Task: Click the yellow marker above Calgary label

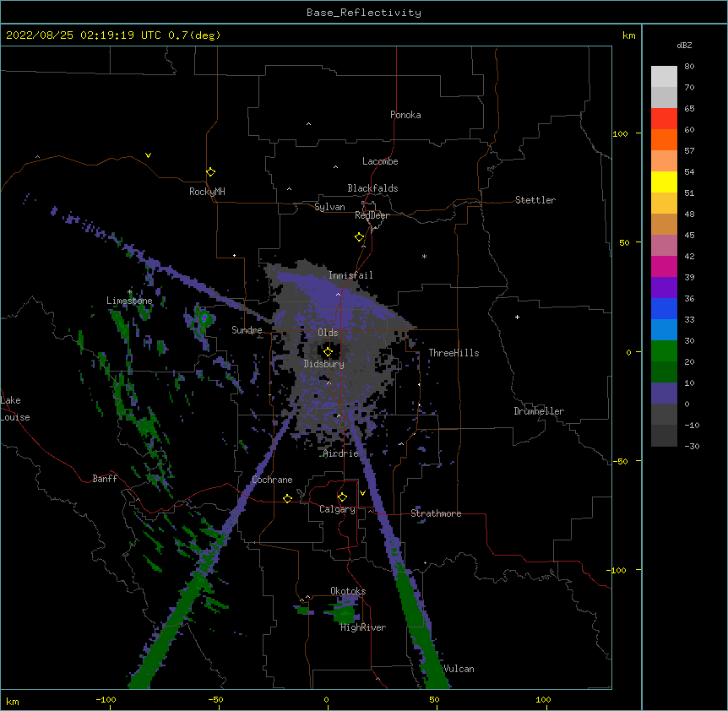Action: tap(342, 497)
